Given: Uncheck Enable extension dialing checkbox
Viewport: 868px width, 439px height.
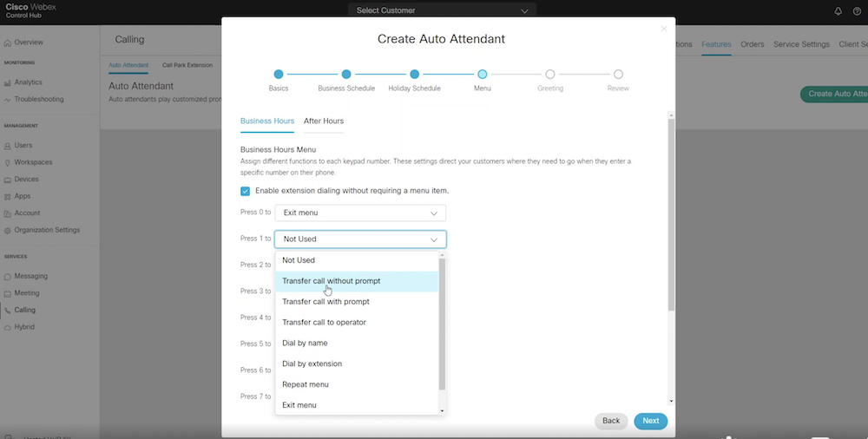Looking at the screenshot, I should coord(246,191).
